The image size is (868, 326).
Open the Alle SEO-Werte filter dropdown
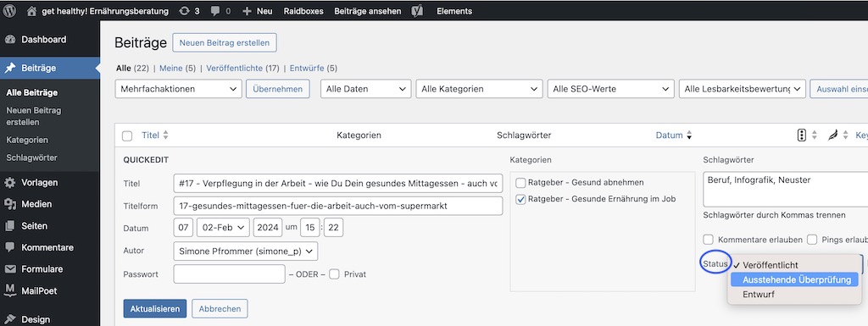click(610, 89)
